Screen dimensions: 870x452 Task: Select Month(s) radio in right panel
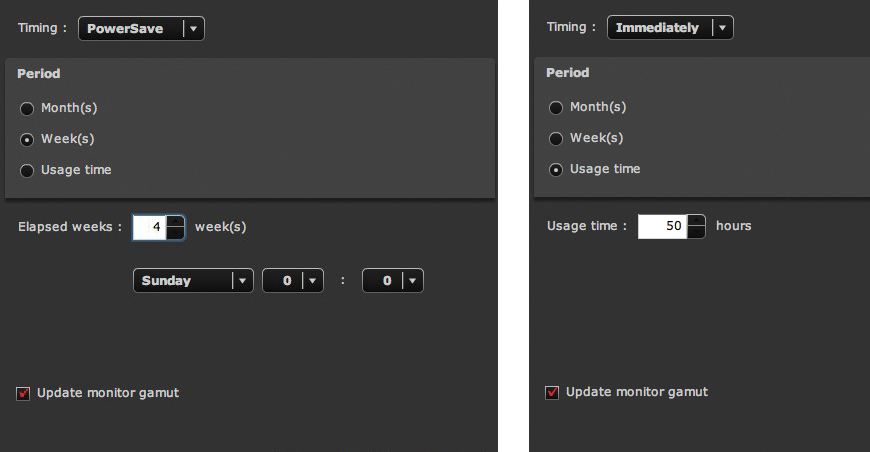pos(556,108)
